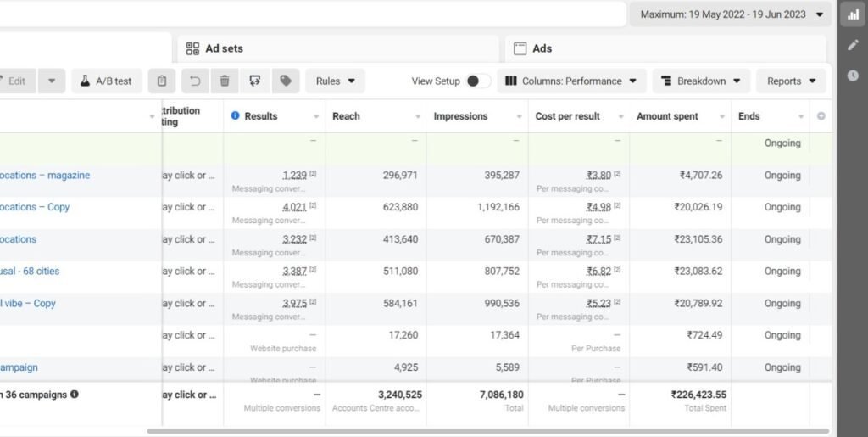868x437 pixels.
Task: Click the tag label icon
Action: 286,81
